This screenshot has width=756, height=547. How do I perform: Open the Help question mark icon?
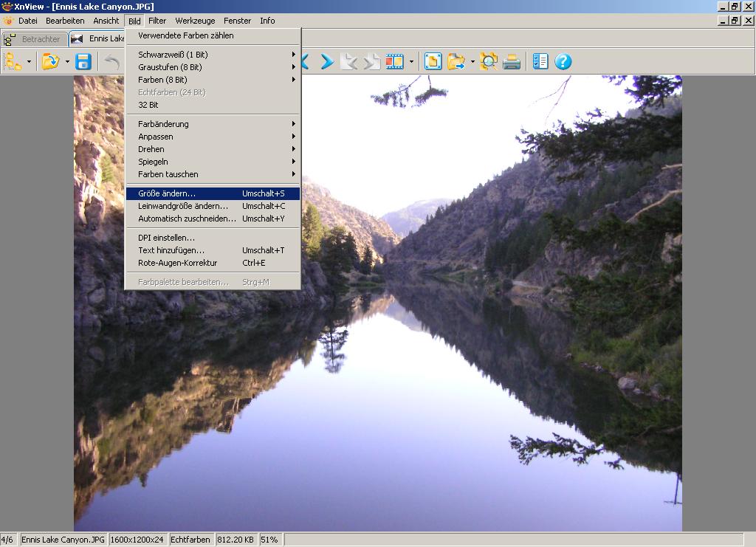pyautogui.click(x=563, y=62)
